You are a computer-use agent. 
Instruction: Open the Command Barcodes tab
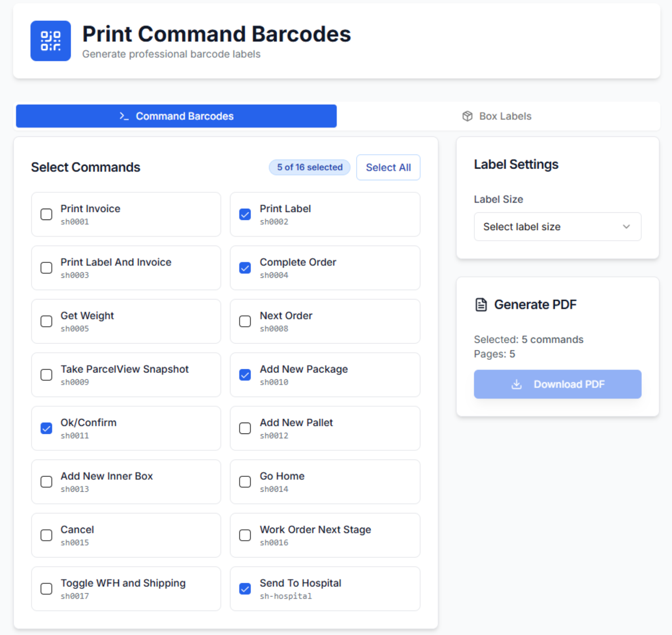click(176, 116)
